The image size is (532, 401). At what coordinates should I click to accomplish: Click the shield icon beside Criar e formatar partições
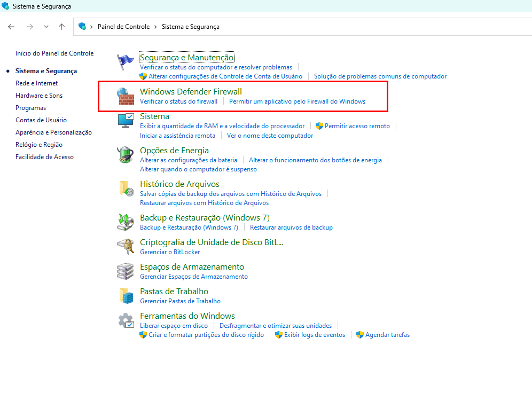click(143, 335)
